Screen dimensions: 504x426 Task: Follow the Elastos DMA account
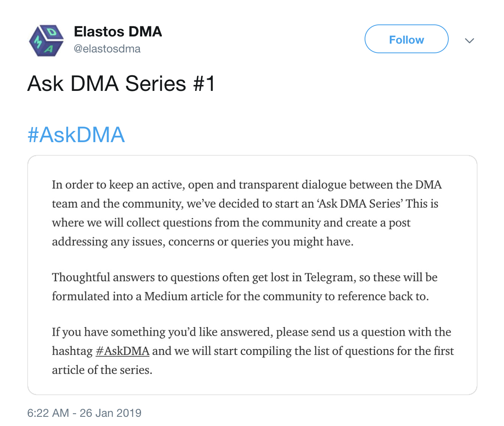click(406, 39)
